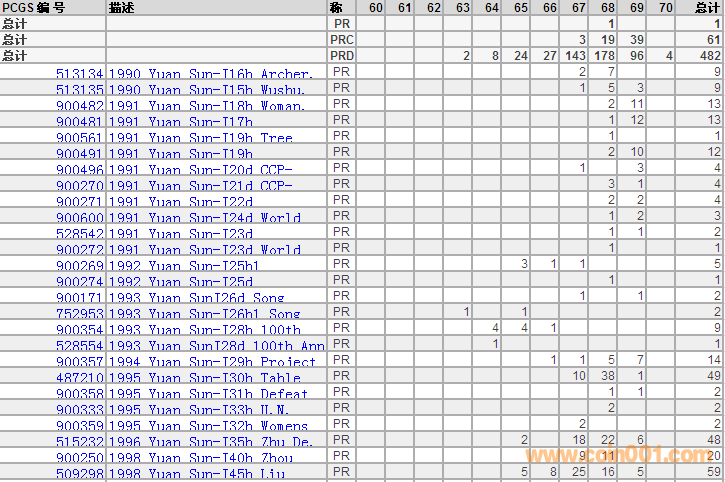Click the PCGS 编号 column header
The height and width of the screenshot is (482, 725).
35,8
